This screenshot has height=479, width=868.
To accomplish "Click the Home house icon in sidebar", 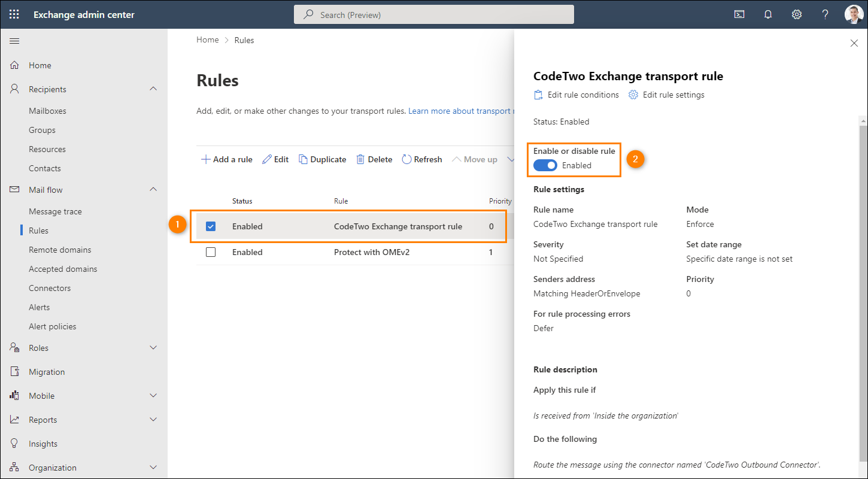I will click(x=15, y=65).
